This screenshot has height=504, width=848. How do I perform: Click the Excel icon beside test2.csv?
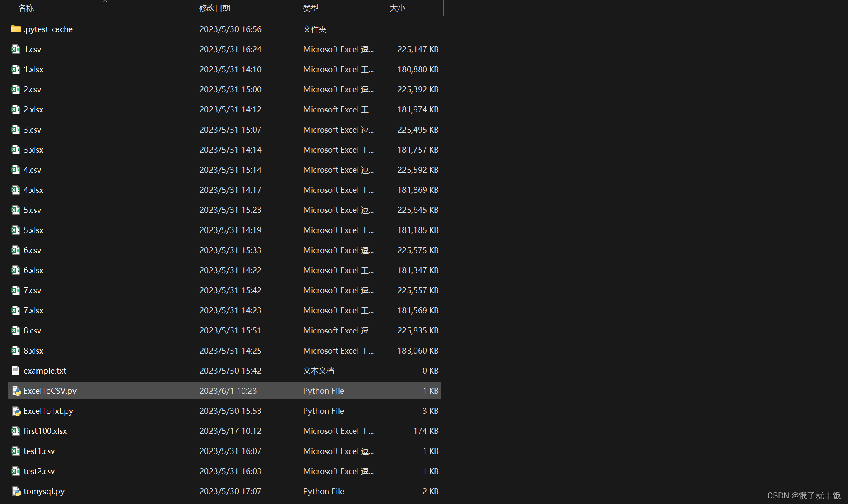click(x=16, y=471)
